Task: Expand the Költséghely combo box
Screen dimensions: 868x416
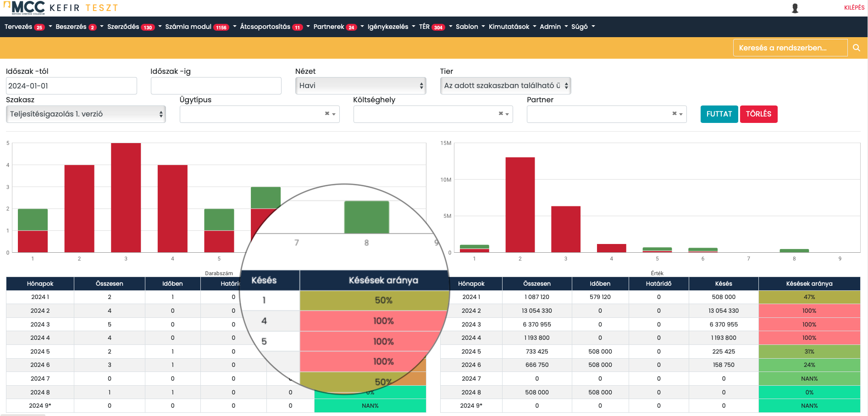Action: pos(508,114)
